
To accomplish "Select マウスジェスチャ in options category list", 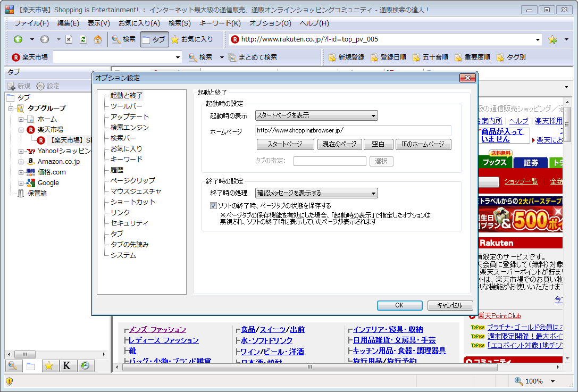I will 136,191.
